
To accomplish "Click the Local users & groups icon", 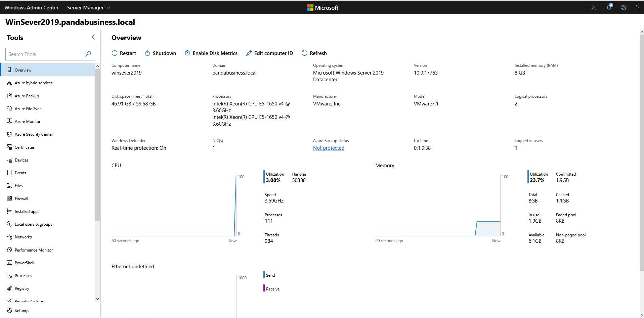I will [x=9, y=224].
